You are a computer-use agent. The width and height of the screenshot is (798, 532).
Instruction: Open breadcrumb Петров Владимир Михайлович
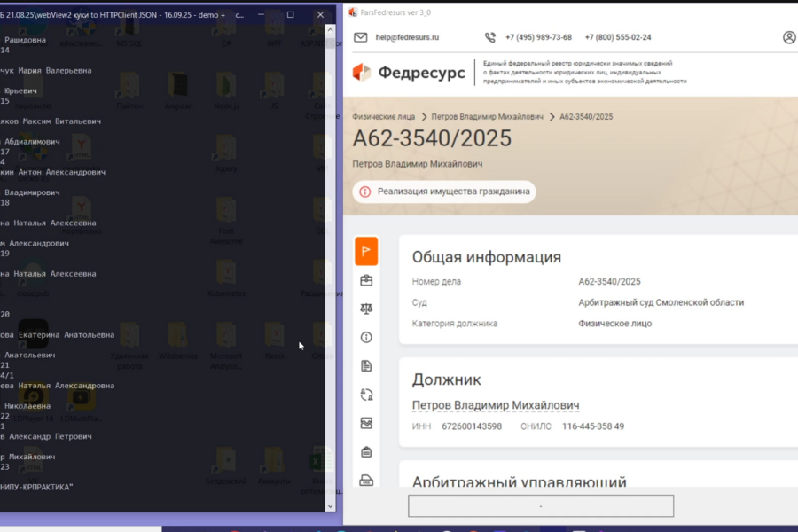487,116
